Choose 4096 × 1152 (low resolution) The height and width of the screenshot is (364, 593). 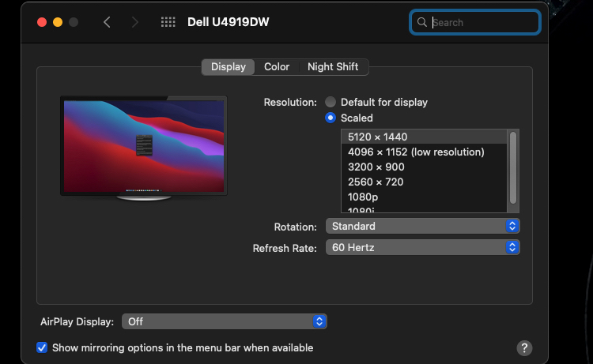[424, 152]
